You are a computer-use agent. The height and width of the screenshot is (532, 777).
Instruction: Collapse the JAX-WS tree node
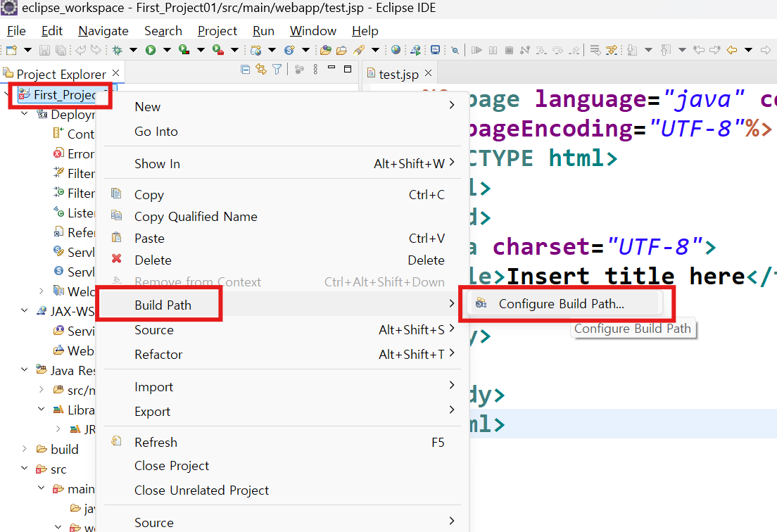tap(24, 310)
